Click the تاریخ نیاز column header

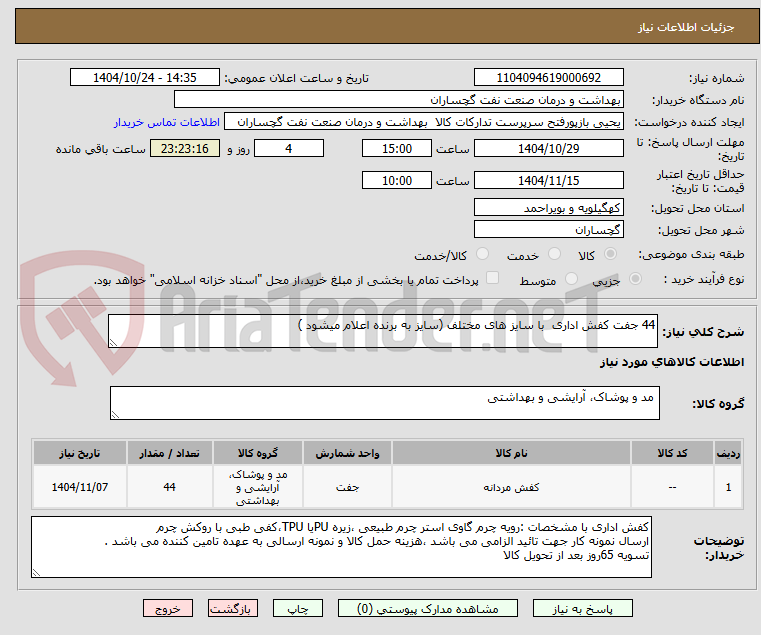click(x=80, y=453)
